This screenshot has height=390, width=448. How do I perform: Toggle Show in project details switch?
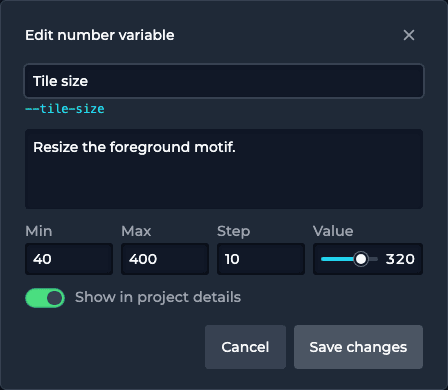pos(45,298)
